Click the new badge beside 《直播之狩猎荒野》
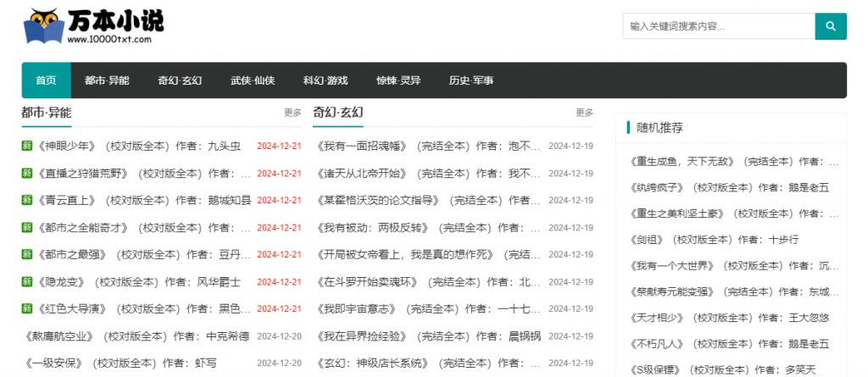This screenshot has width=868, height=377. (26, 174)
